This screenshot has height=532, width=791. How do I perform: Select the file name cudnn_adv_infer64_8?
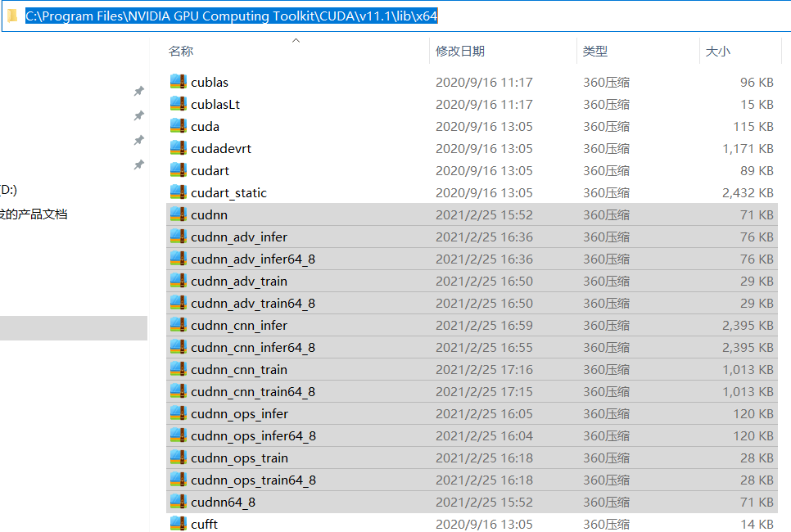253,259
